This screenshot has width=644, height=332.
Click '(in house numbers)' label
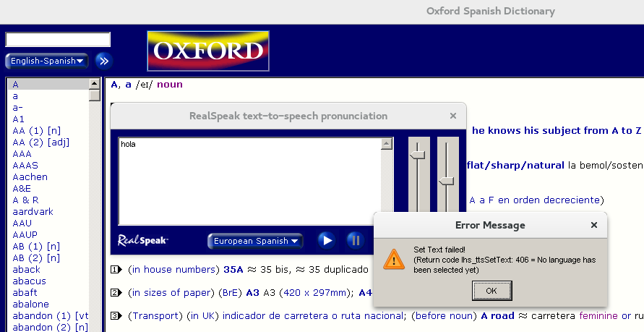[173, 270]
